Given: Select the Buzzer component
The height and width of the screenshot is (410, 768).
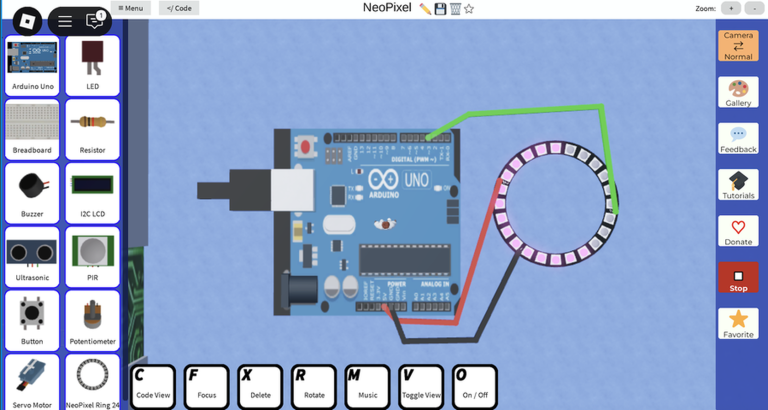Looking at the screenshot, I should pos(32,193).
